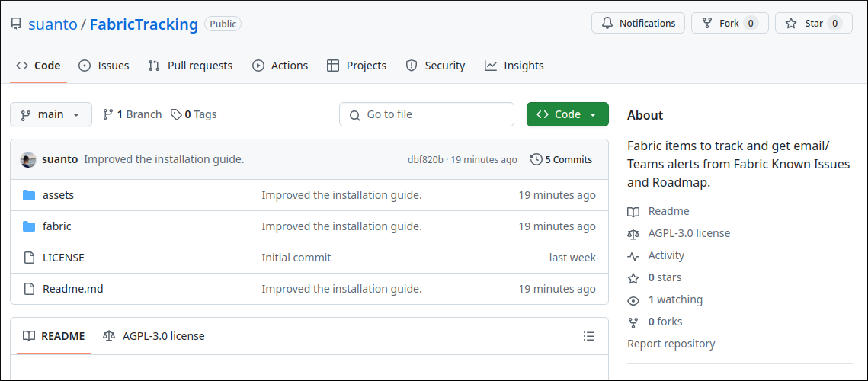Click the Go to file search field
Image resolution: width=868 pixels, height=381 pixels.
(x=427, y=114)
